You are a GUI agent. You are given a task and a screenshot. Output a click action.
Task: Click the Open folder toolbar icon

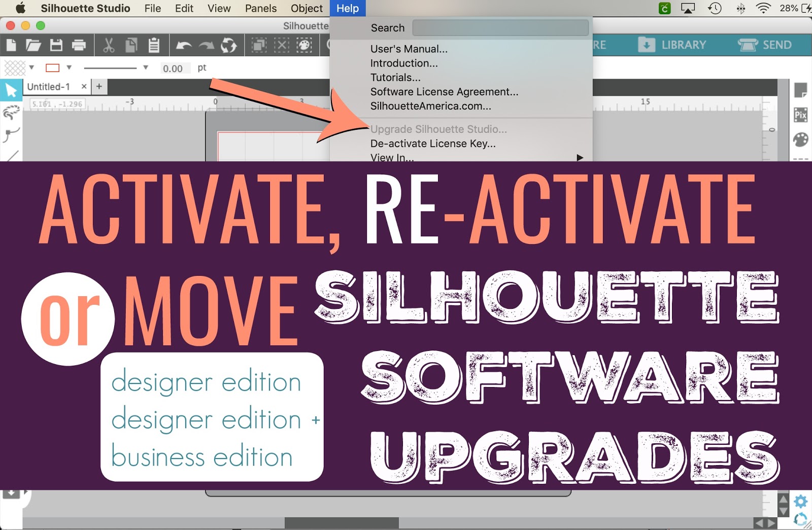33,45
